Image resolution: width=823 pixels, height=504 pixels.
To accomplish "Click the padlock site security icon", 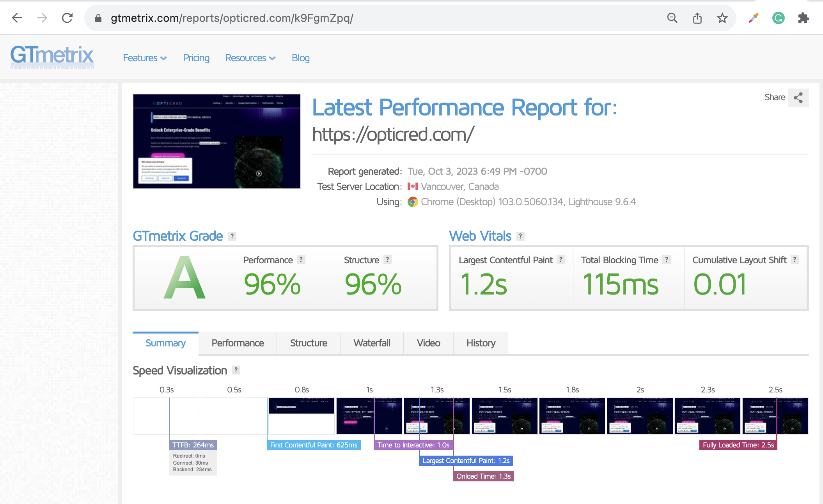I will click(x=98, y=18).
